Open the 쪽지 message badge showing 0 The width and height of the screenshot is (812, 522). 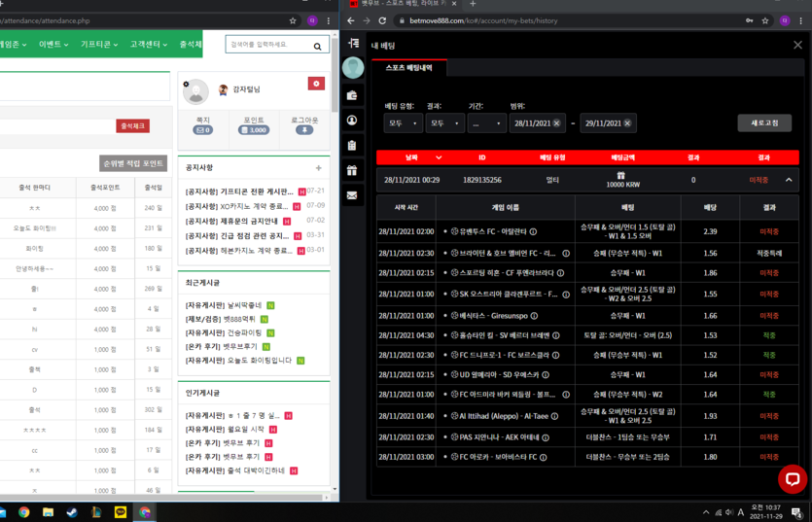tap(203, 130)
